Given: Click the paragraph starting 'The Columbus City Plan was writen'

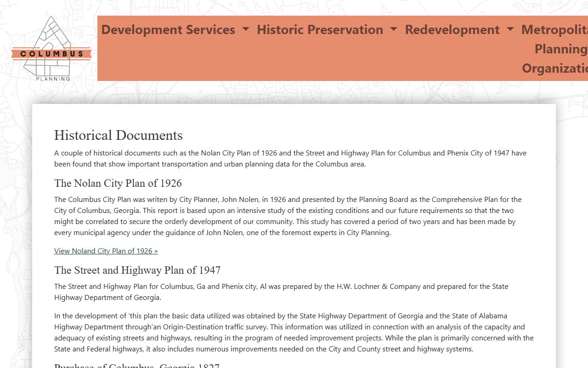Looking at the screenshot, I should pyautogui.click(x=294, y=216).
